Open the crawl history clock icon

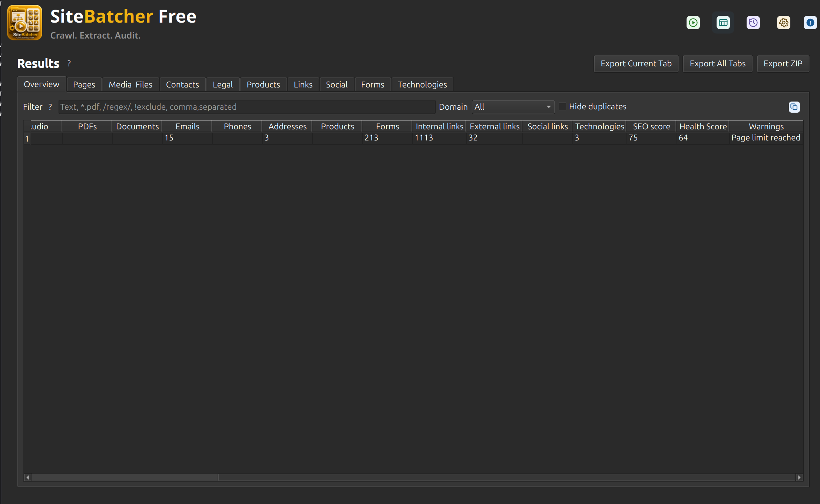point(753,23)
